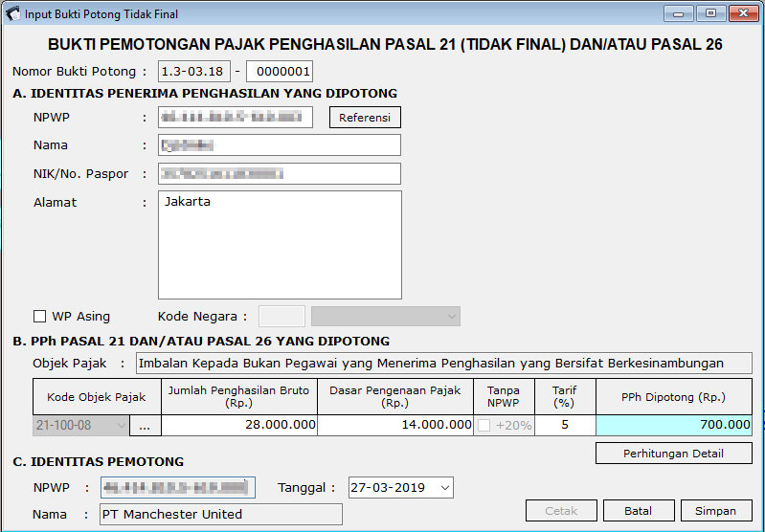765x532 pixels.
Task: Click the disabled Cetak button
Action: (561, 511)
